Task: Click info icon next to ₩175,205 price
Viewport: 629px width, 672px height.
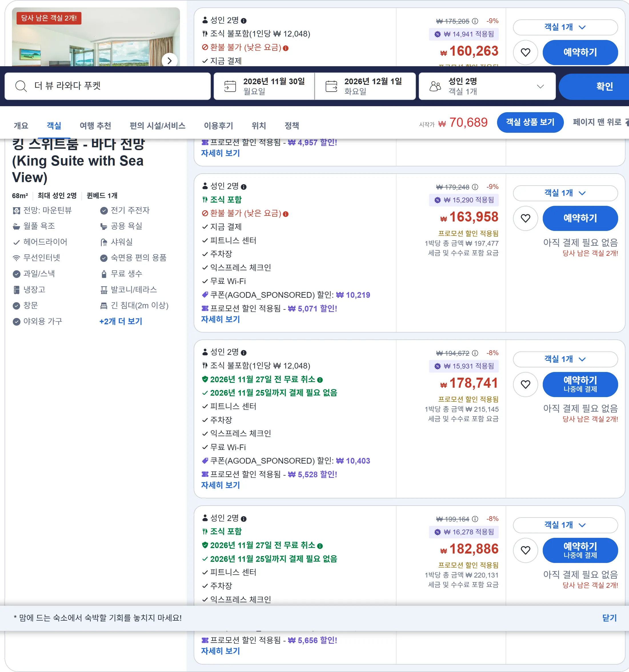Action: pyautogui.click(x=475, y=21)
